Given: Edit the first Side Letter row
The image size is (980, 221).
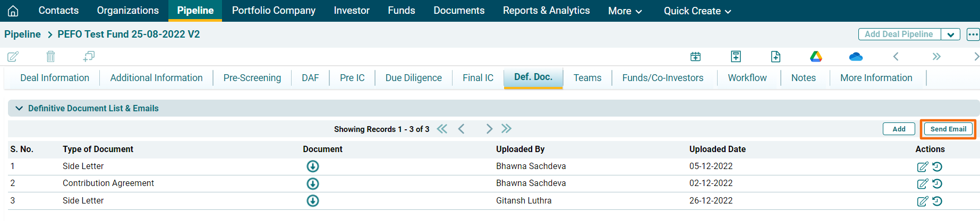Looking at the screenshot, I should click(922, 167).
